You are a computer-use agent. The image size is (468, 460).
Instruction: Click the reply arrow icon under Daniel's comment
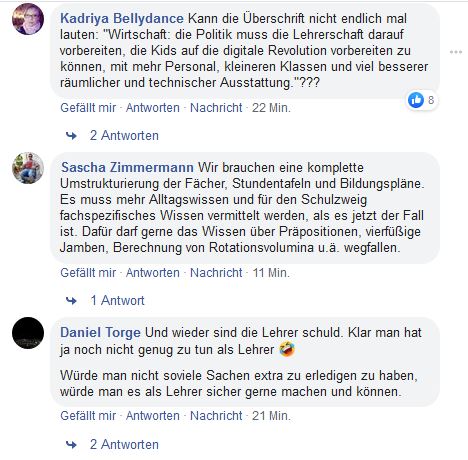(x=71, y=445)
